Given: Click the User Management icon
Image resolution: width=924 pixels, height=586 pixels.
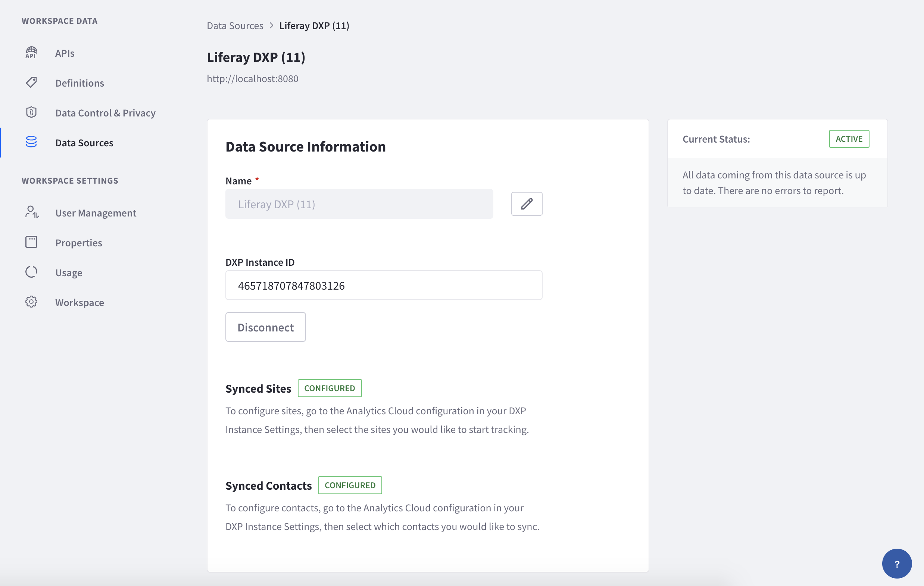Looking at the screenshot, I should point(32,212).
